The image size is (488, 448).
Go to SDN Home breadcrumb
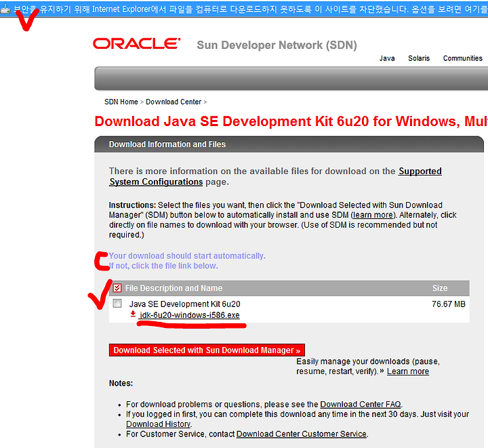tap(121, 102)
